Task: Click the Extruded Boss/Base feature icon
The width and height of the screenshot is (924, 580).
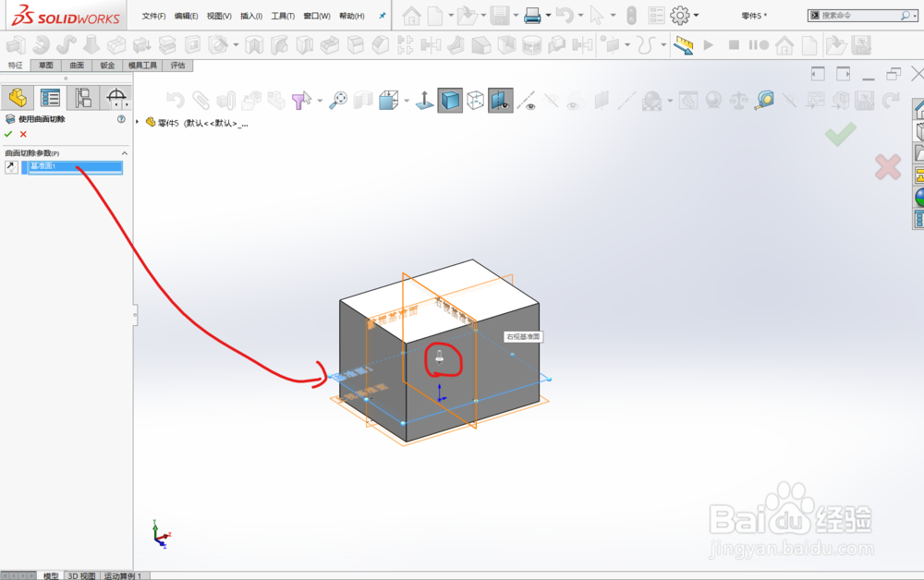Action: click(16, 44)
